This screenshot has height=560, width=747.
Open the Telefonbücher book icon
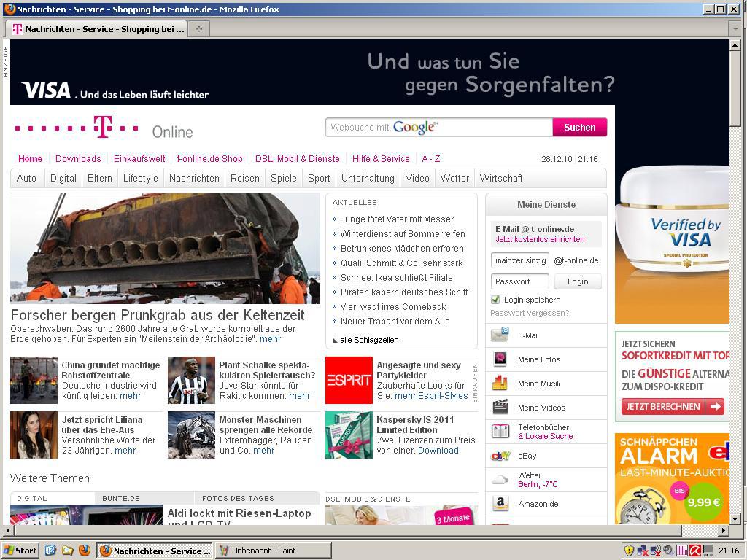point(500,432)
